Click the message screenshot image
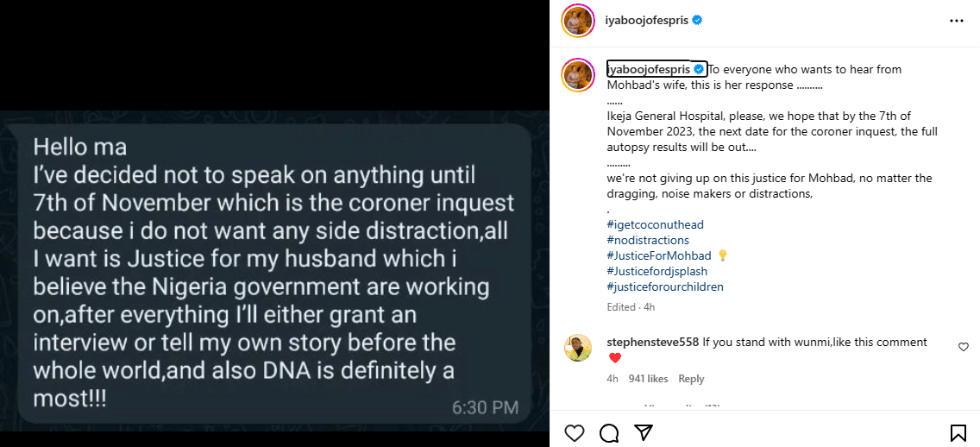The image size is (980, 447). point(274,274)
